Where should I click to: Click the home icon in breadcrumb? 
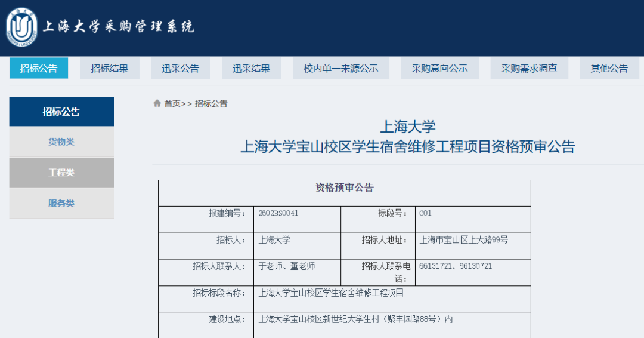157,103
